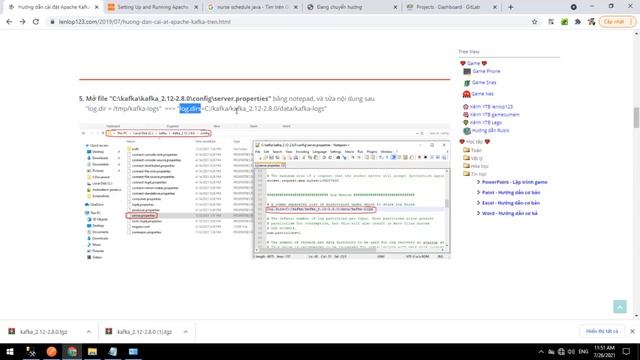640x360 pixels.
Task: Click the Học tập heading
Action: (475, 142)
